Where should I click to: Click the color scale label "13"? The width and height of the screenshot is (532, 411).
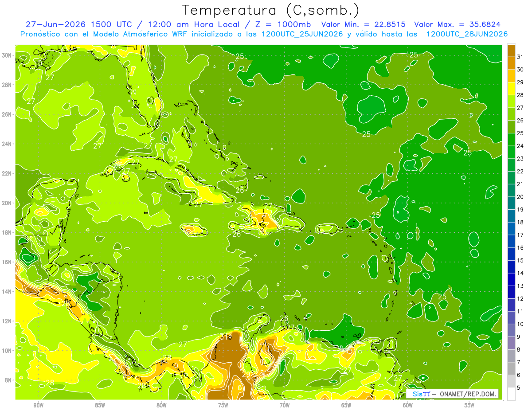[x=520, y=286]
